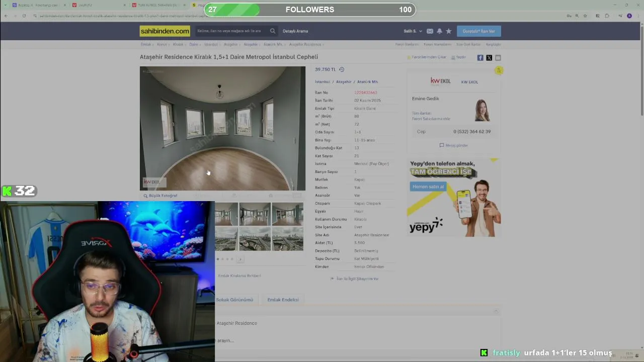Collapse the section with the chevron toggle
The image size is (644, 362).
496,311
